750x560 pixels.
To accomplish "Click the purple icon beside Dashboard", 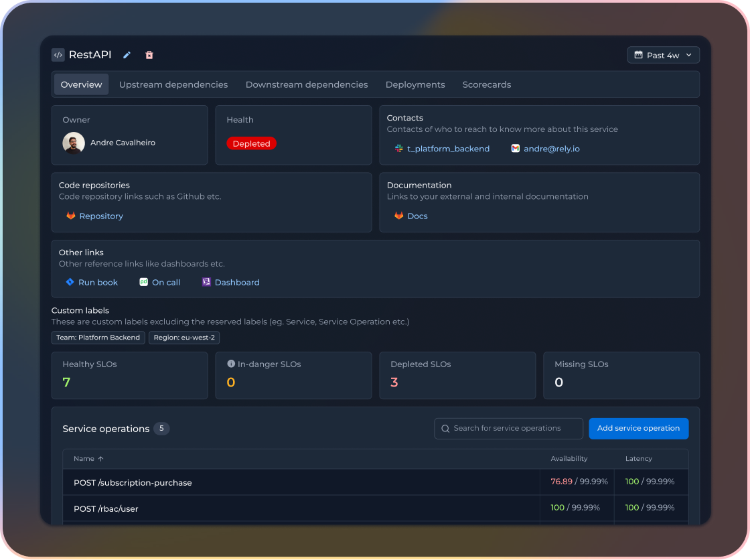I will [x=206, y=282].
